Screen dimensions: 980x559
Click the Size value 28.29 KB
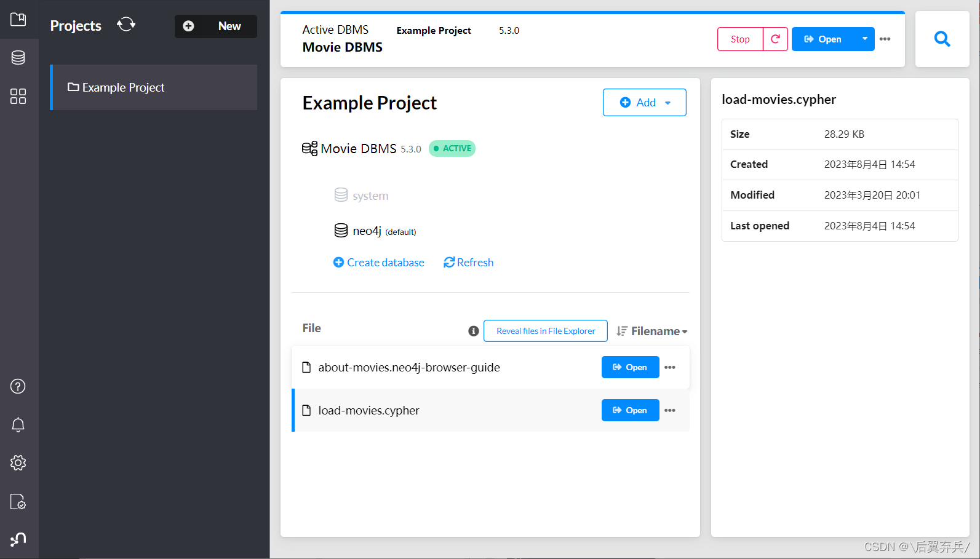click(844, 134)
